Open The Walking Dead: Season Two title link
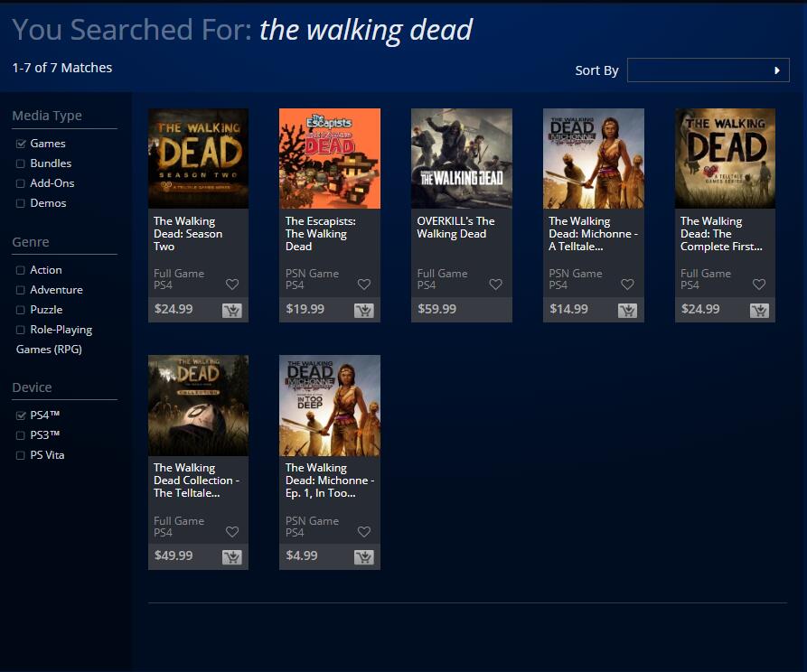 click(184, 233)
